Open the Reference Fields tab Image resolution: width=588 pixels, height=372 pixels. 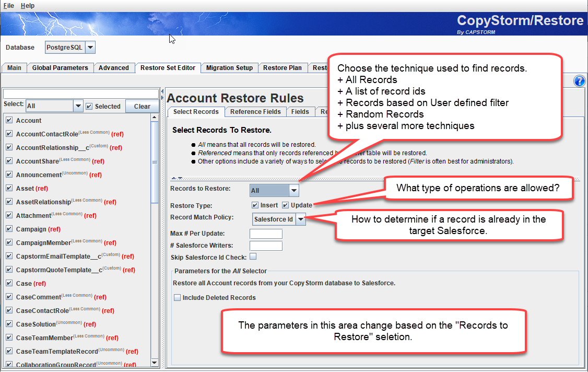(255, 111)
